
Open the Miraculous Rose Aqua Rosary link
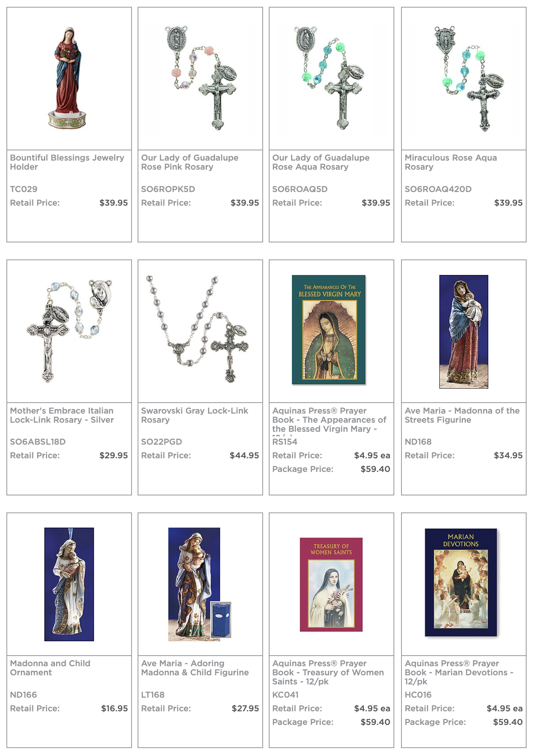pos(450,162)
